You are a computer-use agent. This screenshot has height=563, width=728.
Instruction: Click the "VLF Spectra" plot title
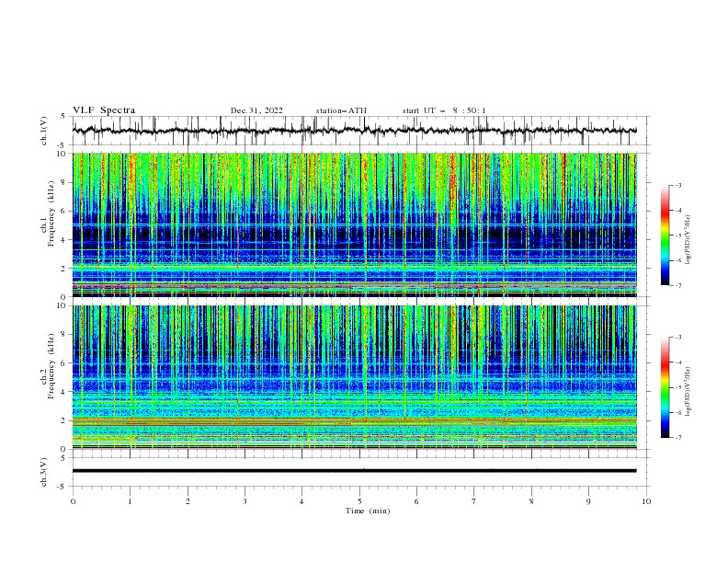[104, 110]
